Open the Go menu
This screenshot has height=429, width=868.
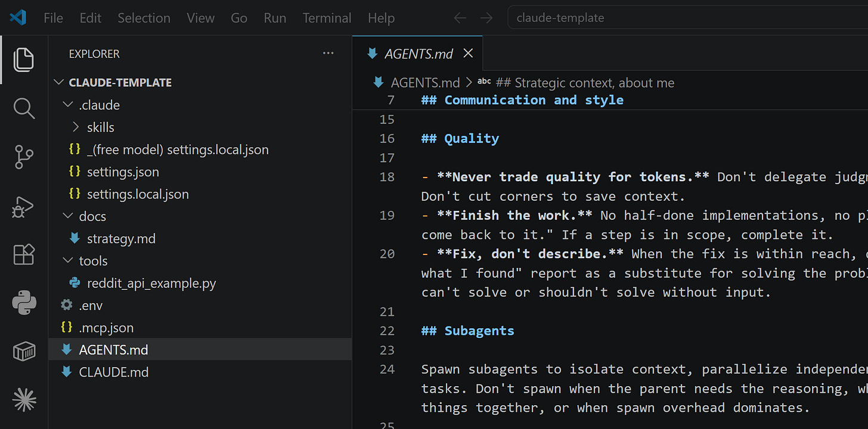pyautogui.click(x=238, y=18)
